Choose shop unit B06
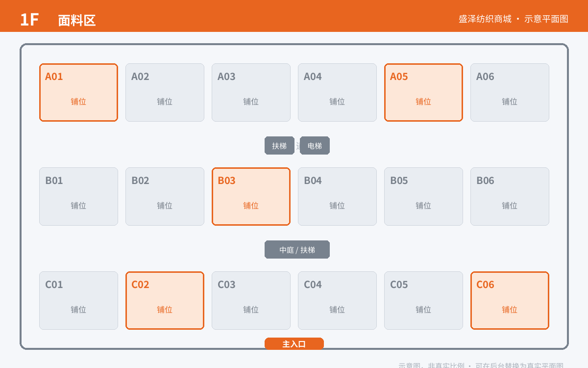588x368 pixels. [x=510, y=196]
